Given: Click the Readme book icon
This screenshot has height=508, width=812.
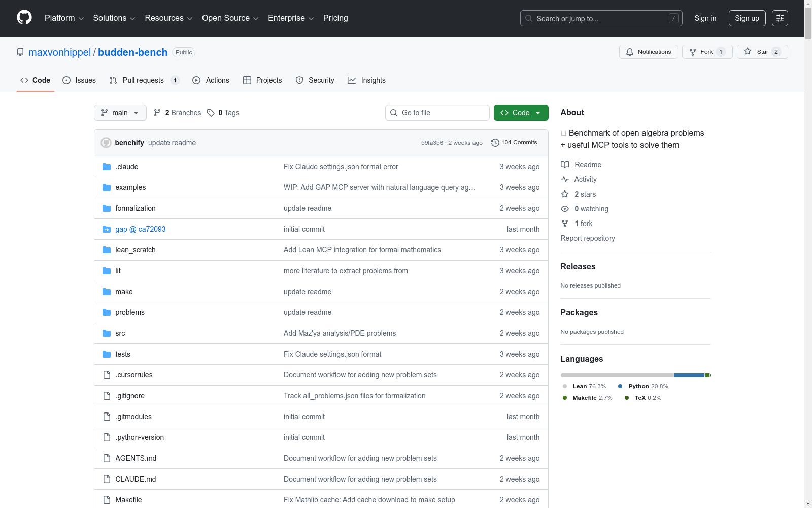Looking at the screenshot, I should pyautogui.click(x=565, y=165).
